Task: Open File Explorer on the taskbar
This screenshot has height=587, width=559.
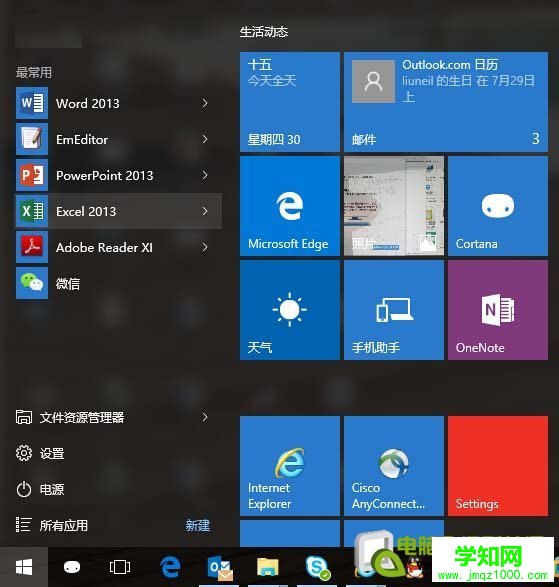Action: point(267,567)
